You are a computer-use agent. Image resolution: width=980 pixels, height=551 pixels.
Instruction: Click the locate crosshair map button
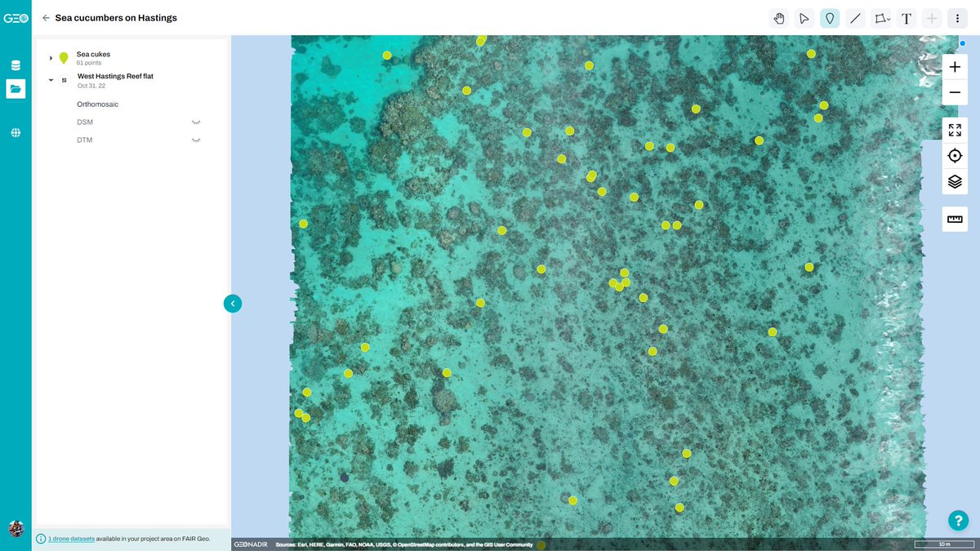coord(955,156)
